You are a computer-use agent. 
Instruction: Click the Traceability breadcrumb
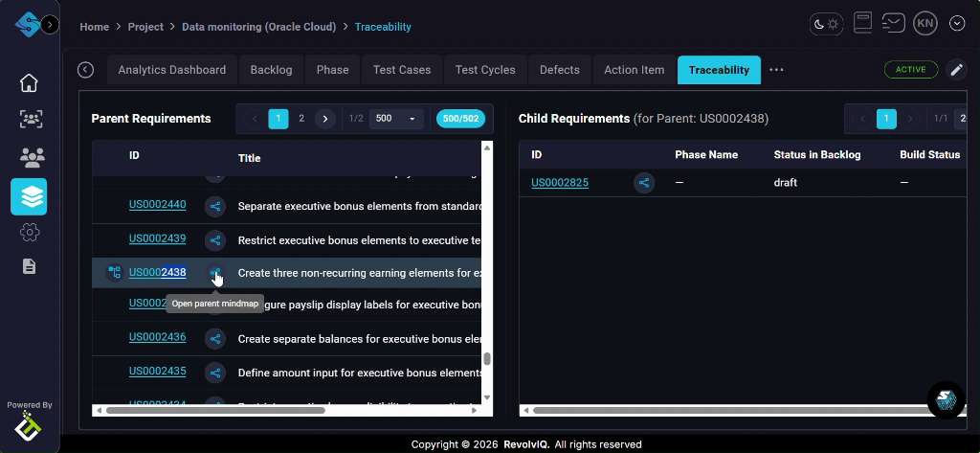[383, 27]
